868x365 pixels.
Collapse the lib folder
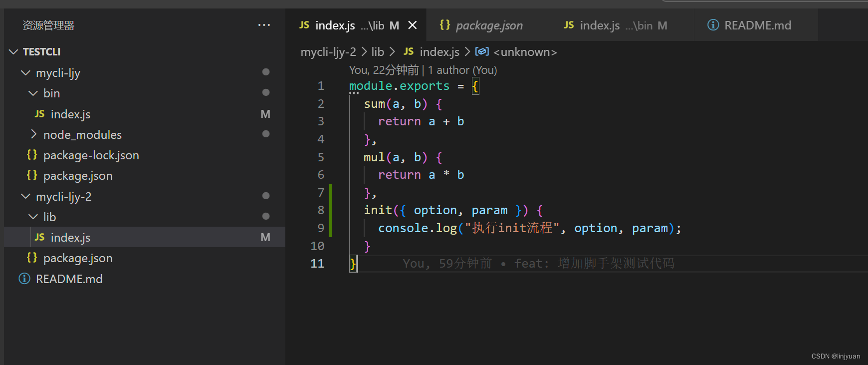[x=33, y=217]
